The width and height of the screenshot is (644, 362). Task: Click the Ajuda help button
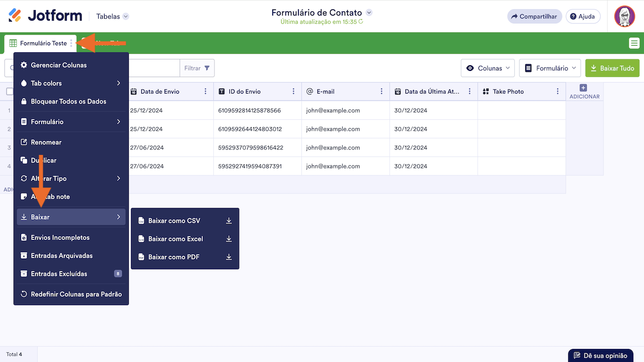tap(583, 17)
